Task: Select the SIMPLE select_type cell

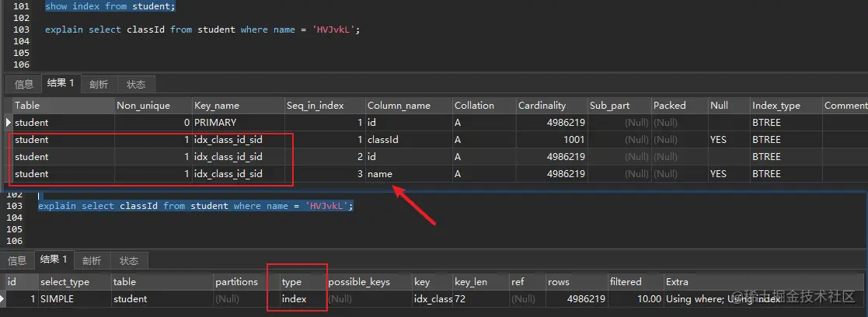Action: tap(74, 299)
